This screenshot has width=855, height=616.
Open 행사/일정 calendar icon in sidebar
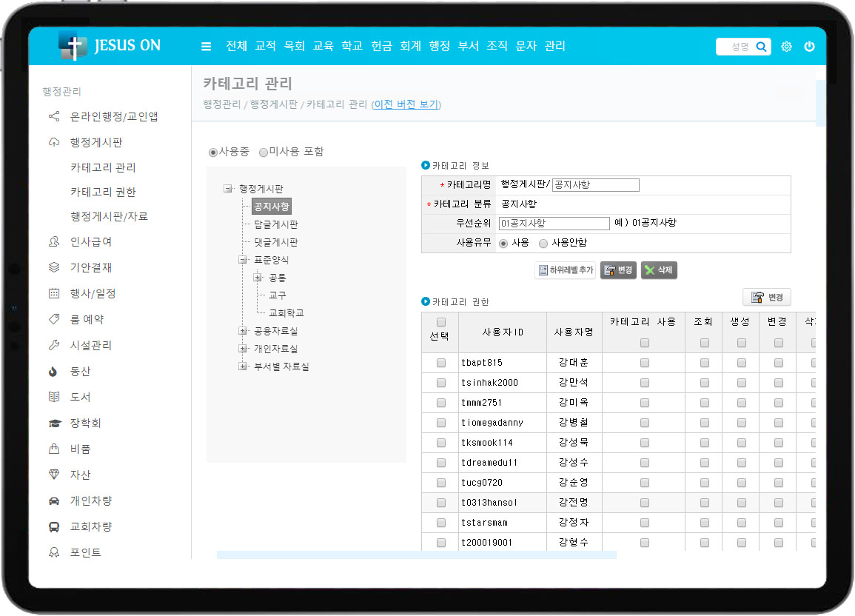click(x=53, y=293)
